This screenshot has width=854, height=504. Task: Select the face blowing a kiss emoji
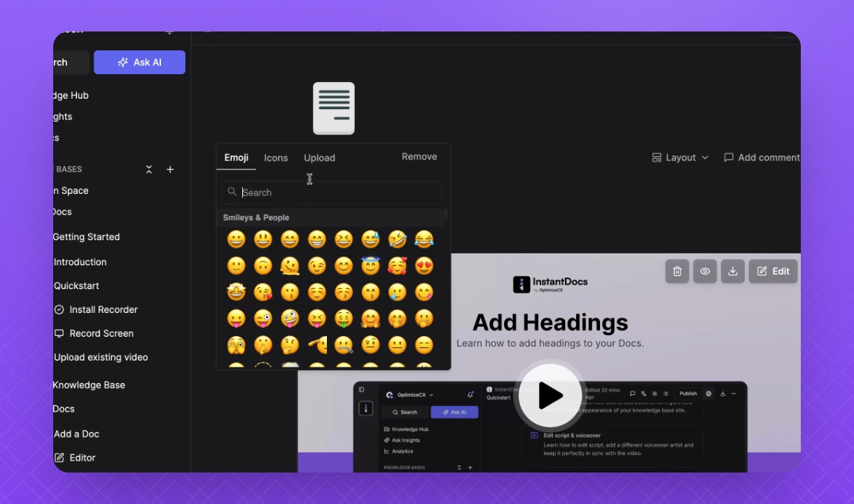point(263,292)
